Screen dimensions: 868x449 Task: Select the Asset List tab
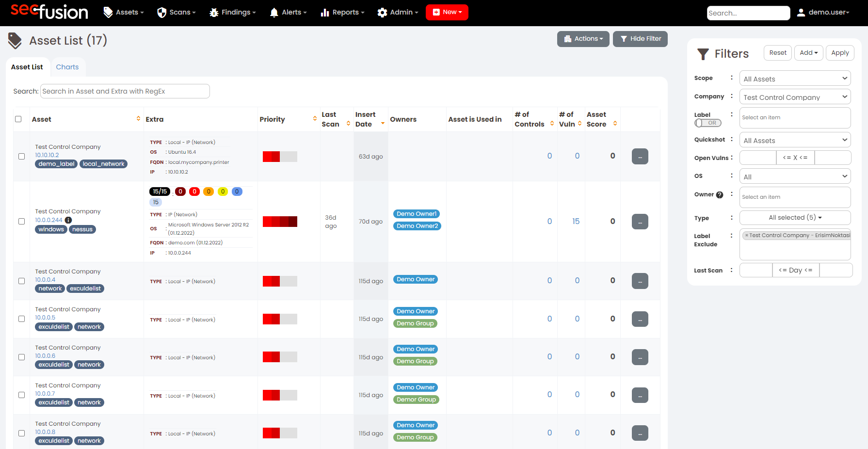click(27, 67)
